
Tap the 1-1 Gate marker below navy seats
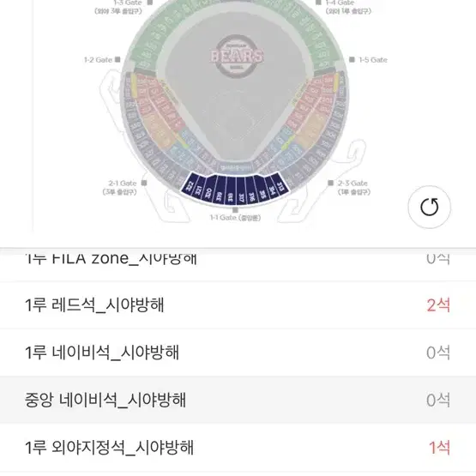(235, 210)
